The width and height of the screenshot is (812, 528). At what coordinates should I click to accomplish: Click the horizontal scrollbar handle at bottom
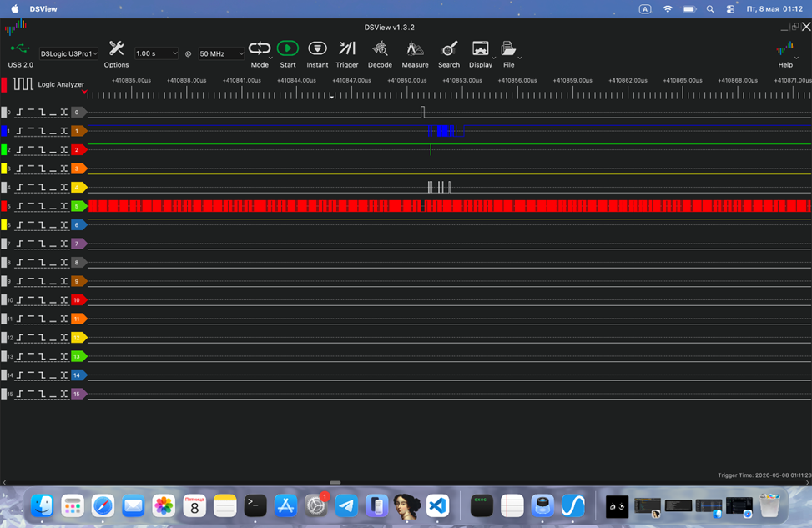tap(335, 482)
